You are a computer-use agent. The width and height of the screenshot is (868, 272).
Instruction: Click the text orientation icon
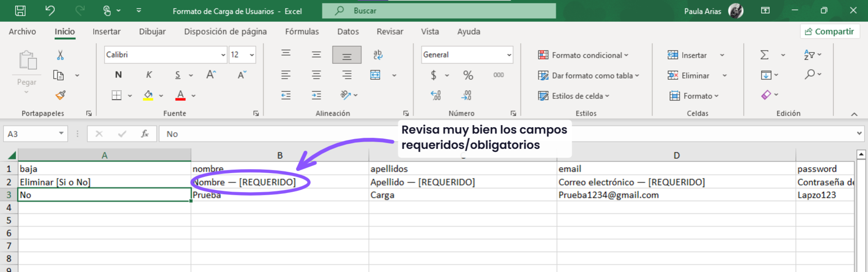[x=345, y=95]
